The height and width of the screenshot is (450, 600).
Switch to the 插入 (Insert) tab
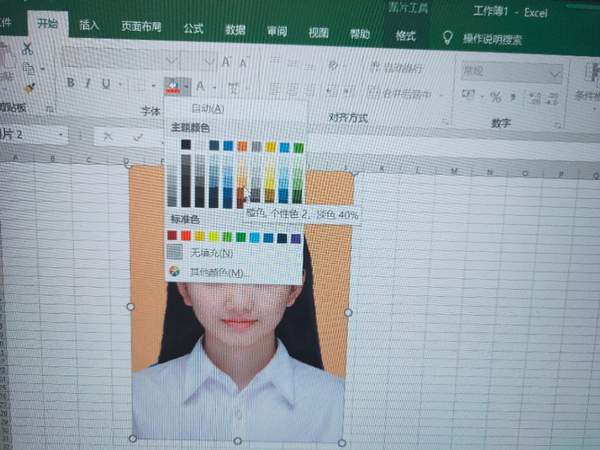click(90, 25)
